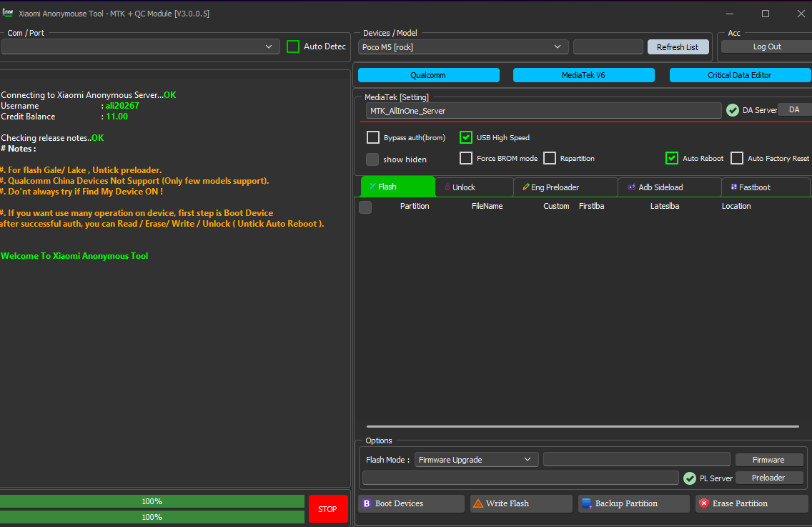Screen dimensions: 812x527
Task: Click the Adb Sideload tab icon
Action: [x=632, y=187]
